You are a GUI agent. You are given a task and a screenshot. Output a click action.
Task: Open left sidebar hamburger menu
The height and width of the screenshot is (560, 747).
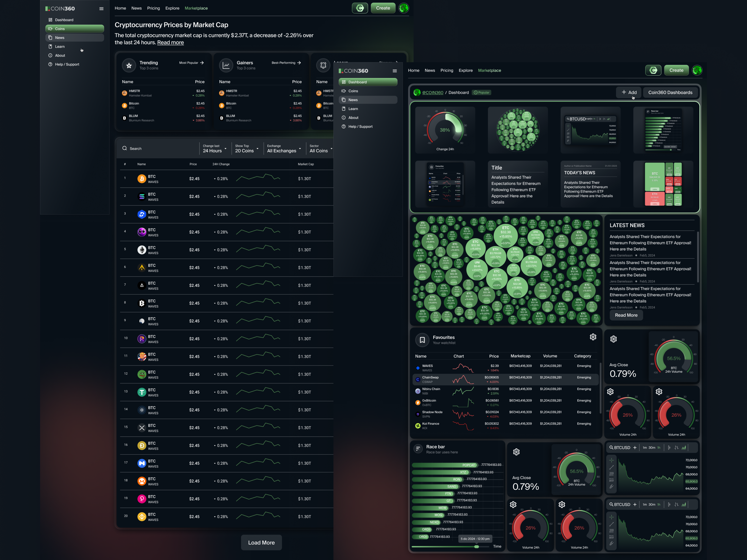(x=101, y=9)
